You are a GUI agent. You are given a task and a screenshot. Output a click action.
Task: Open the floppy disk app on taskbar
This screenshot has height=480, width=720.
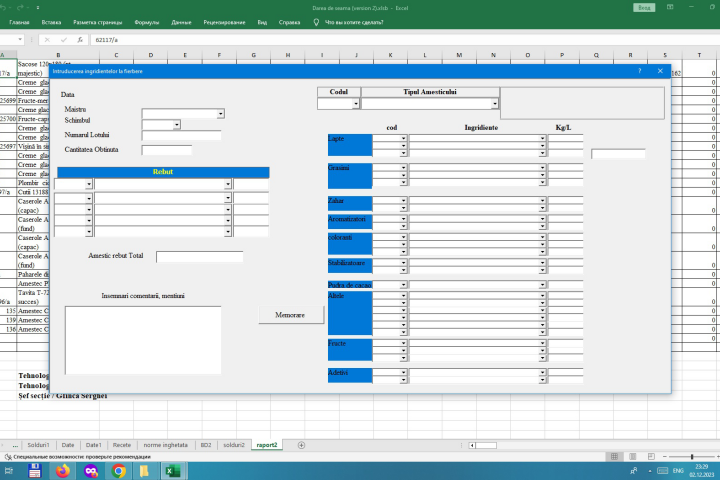tap(35, 471)
